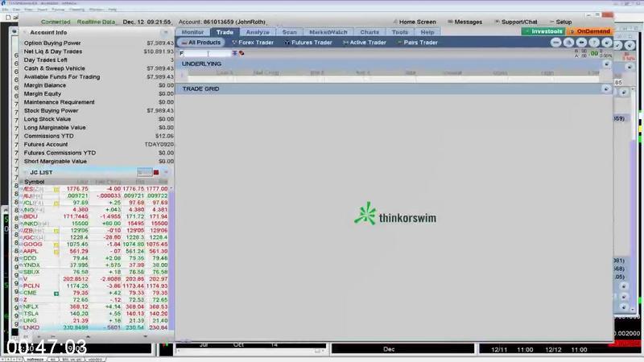Click the red icon beside symbol field
644x362 pixels.
coord(242,53)
